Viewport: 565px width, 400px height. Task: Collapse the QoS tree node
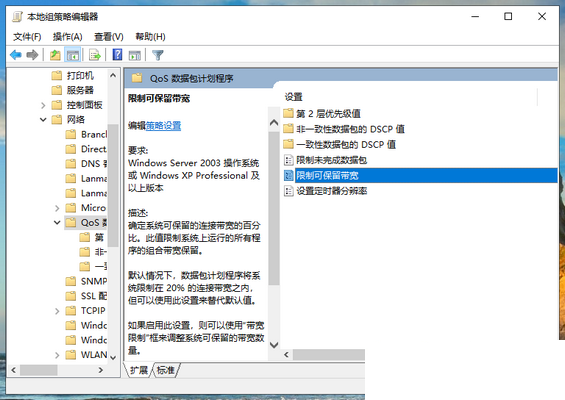[57, 223]
